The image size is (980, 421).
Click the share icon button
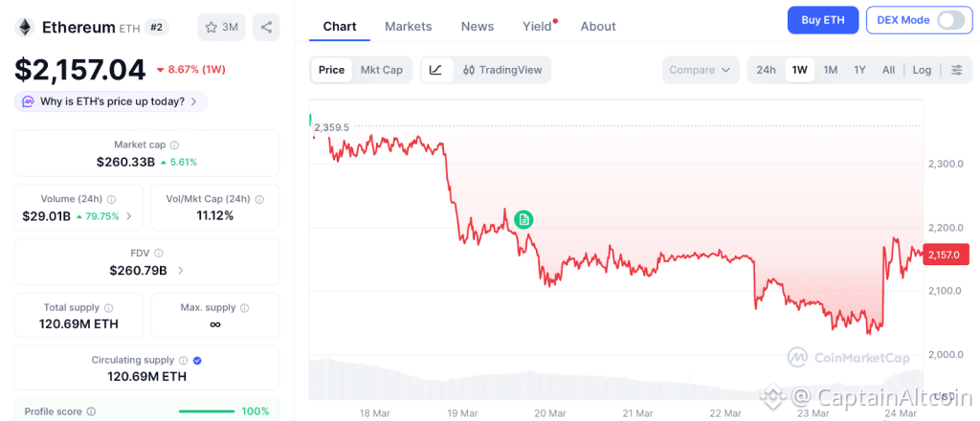[x=266, y=27]
